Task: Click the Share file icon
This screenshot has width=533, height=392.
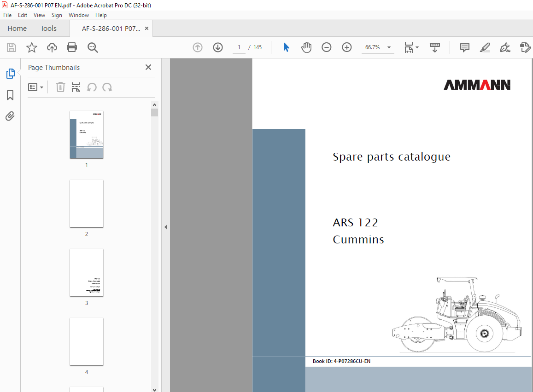Action: (x=525, y=47)
